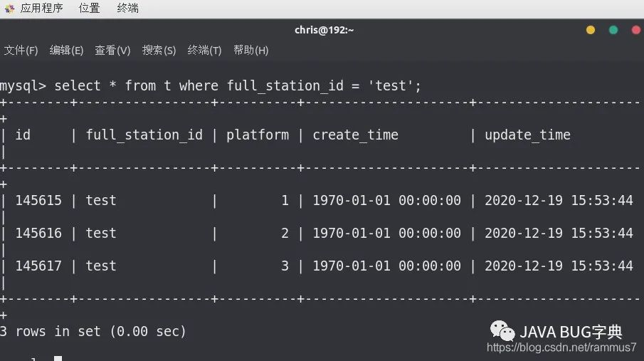Open the 搜索(S) menu

159,50
